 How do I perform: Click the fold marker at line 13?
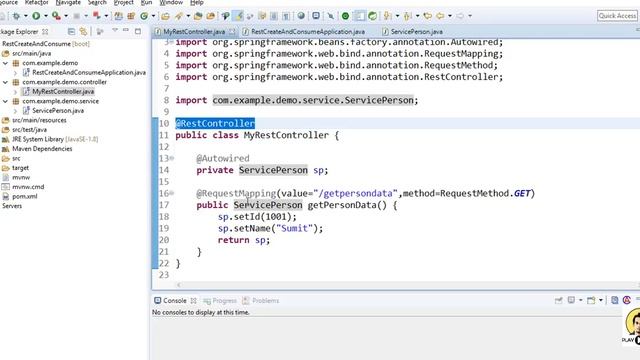[x=172, y=158]
